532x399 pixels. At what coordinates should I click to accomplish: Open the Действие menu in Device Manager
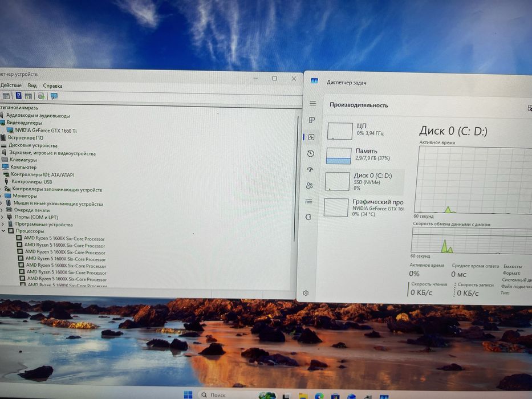10,85
